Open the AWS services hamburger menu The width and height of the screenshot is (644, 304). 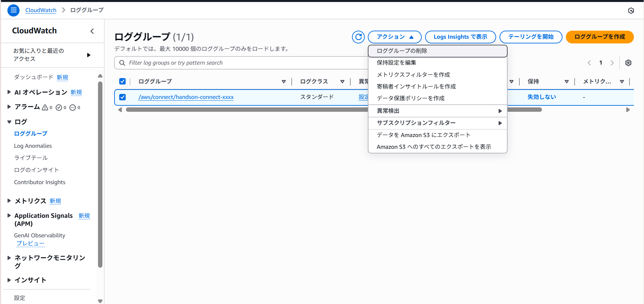(13, 10)
